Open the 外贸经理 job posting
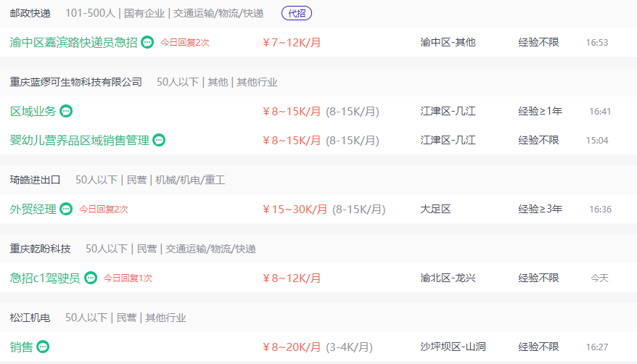Screen dimensions: 637x364 pyautogui.click(x=33, y=209)
